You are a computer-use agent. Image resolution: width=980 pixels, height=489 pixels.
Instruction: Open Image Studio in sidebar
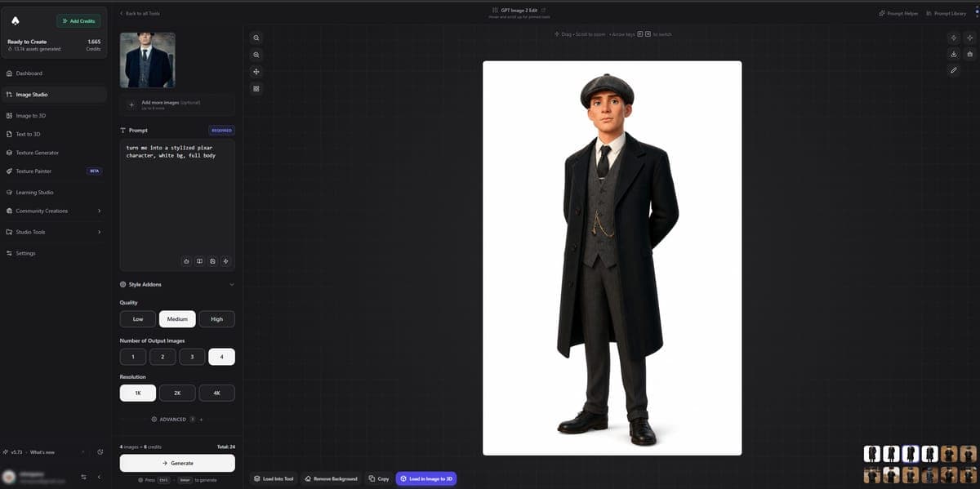coord(54,95)
